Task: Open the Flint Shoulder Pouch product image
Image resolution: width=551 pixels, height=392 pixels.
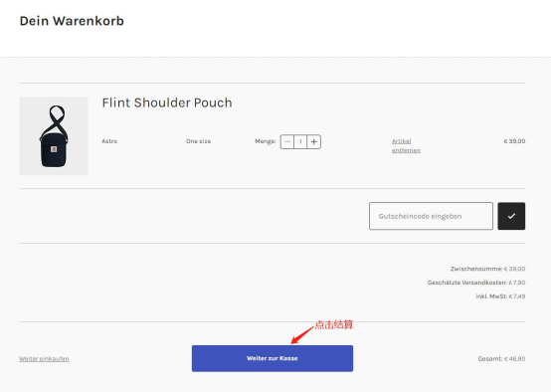Action: (54, 136)
